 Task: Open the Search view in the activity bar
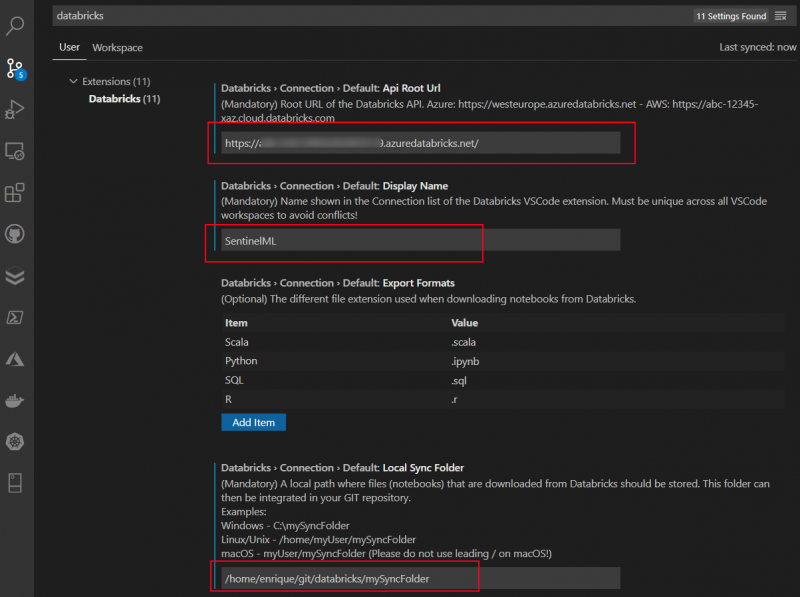[x=15, y=27]
